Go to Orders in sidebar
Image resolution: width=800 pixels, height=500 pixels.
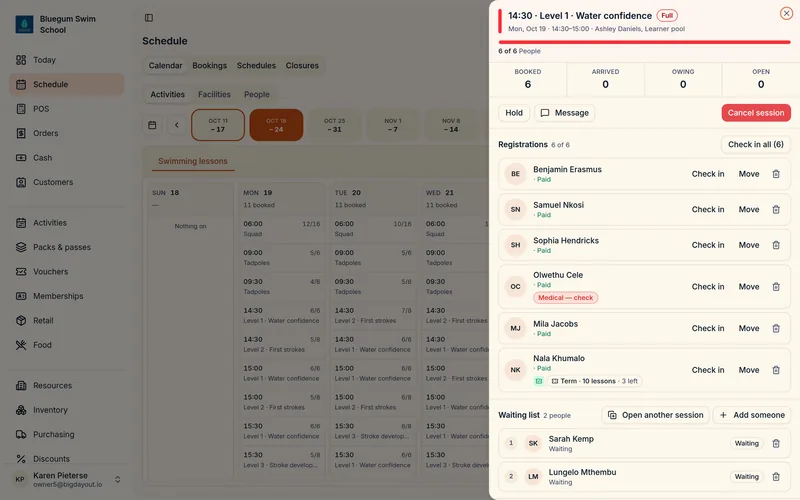coord(66,133)
